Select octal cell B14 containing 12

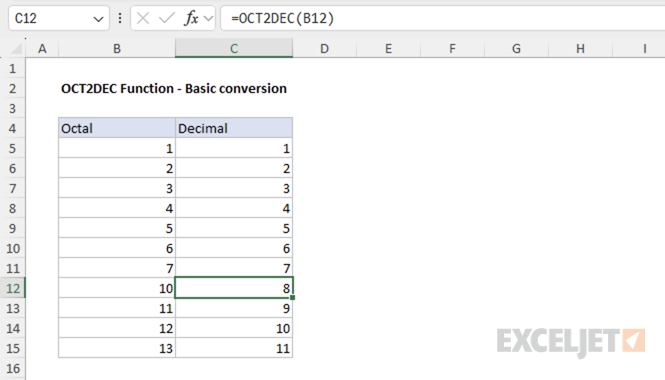[x=117, y=328]
